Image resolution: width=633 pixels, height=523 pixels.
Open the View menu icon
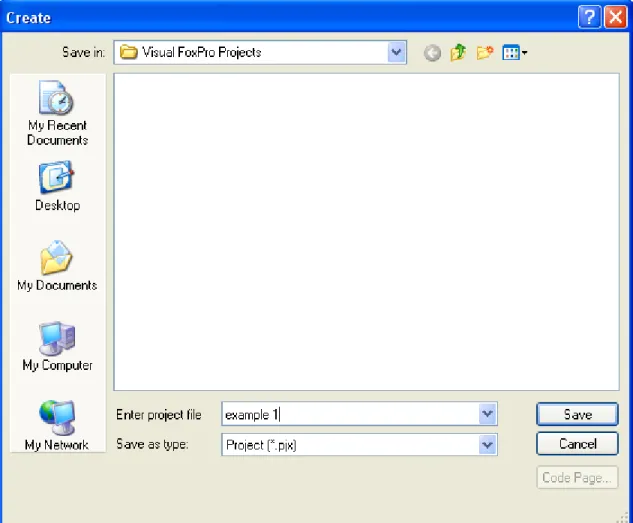pyautogui.click(x=511, y=52)
